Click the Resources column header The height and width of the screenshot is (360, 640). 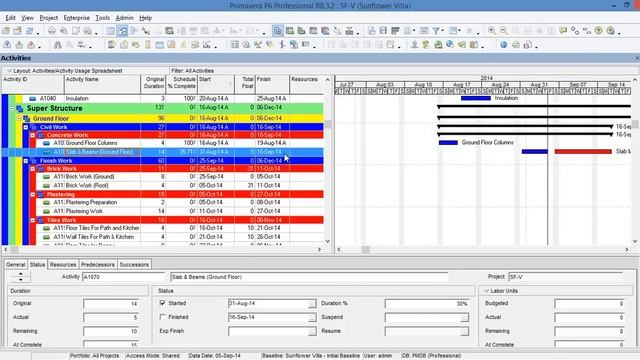pyautogui.click(x=307, y=84)
